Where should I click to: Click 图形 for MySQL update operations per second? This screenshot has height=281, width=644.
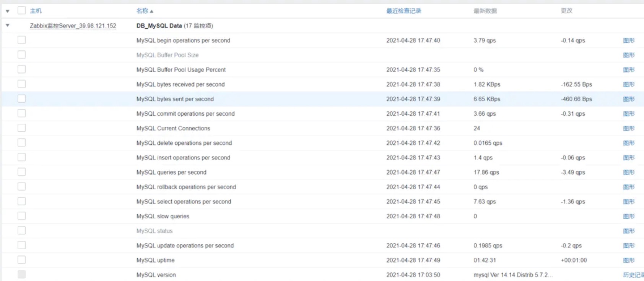point(628,245)
